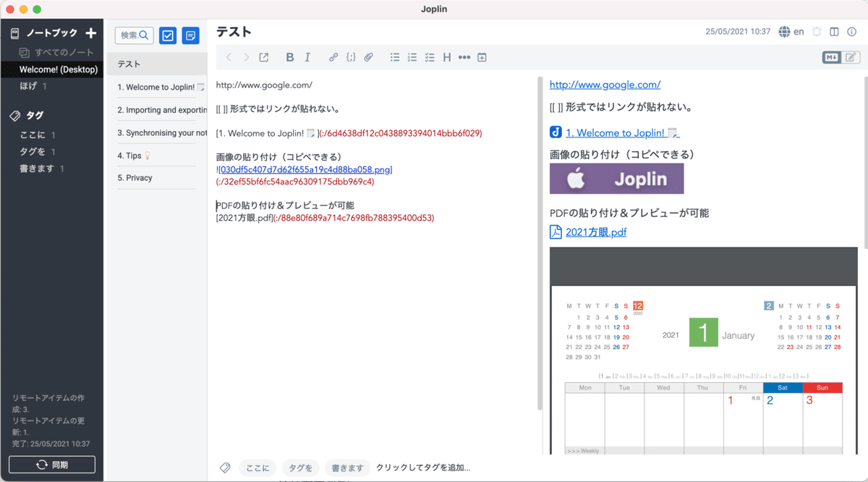Toggle editor layout with split-pane icon
Viewport: 868px width, 482px height.
[x=835, y=32]
